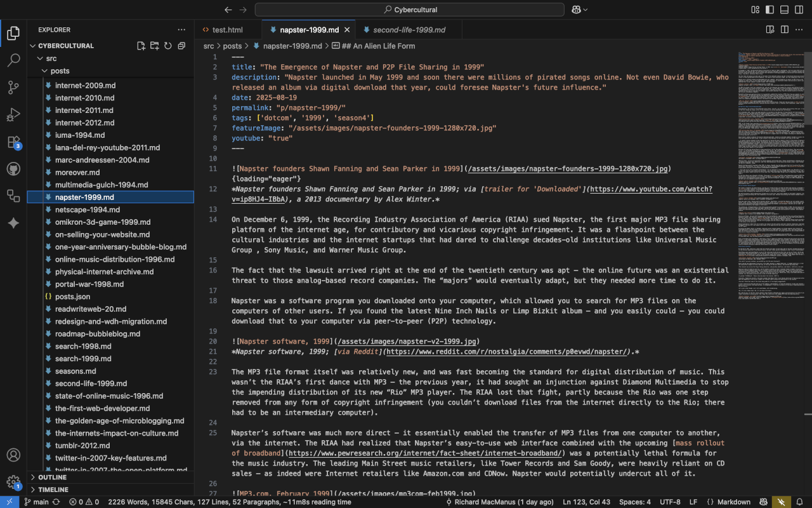Viewport: 812px width, 508px height.
Task: Click the pewresearch.org broadband URL in editor
Action: 426,453
